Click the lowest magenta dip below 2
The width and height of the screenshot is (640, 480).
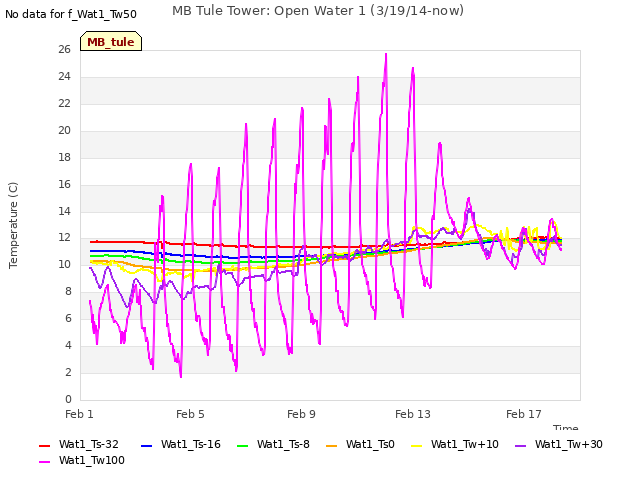pos(181,376)
